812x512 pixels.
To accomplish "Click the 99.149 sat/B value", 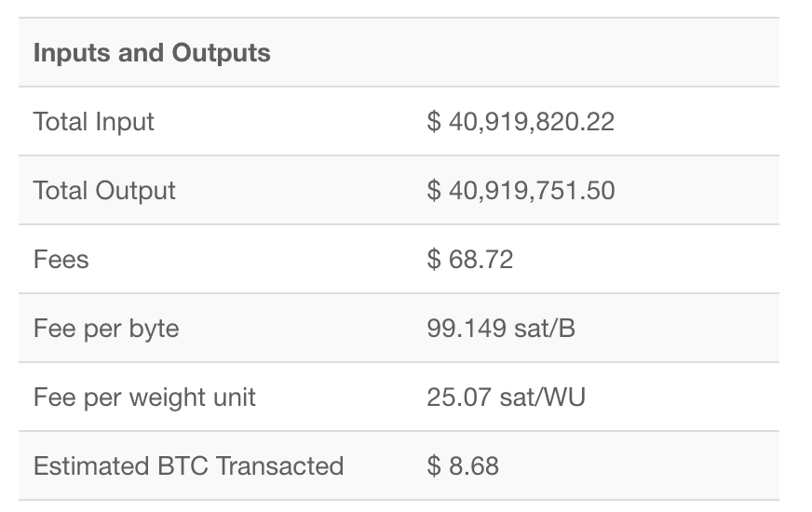I will [501, 329].
